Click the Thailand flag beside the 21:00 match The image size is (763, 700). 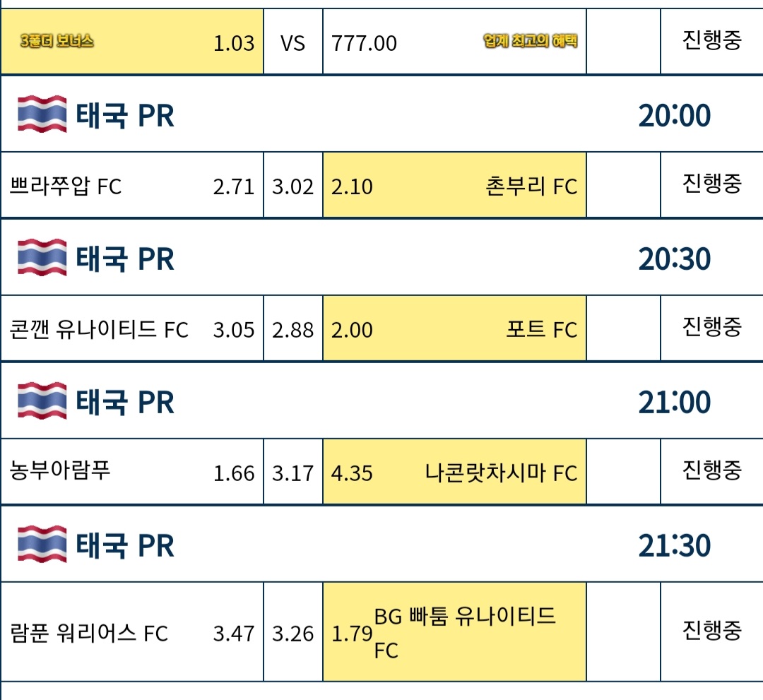coord(42,401)
